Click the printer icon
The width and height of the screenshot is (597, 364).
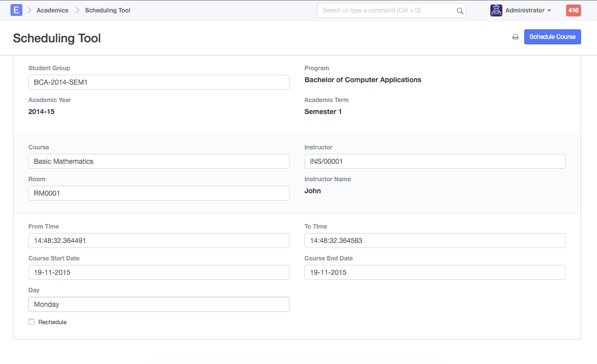(515, 37)
